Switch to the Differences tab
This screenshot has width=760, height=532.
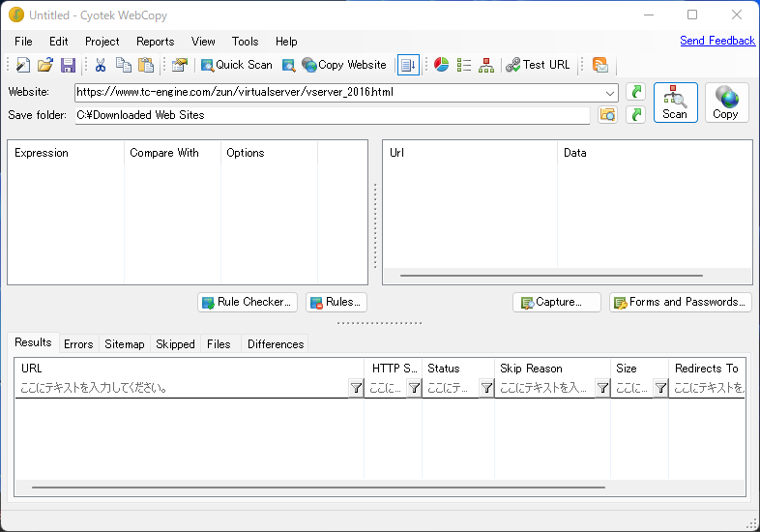tap(276, 343)
